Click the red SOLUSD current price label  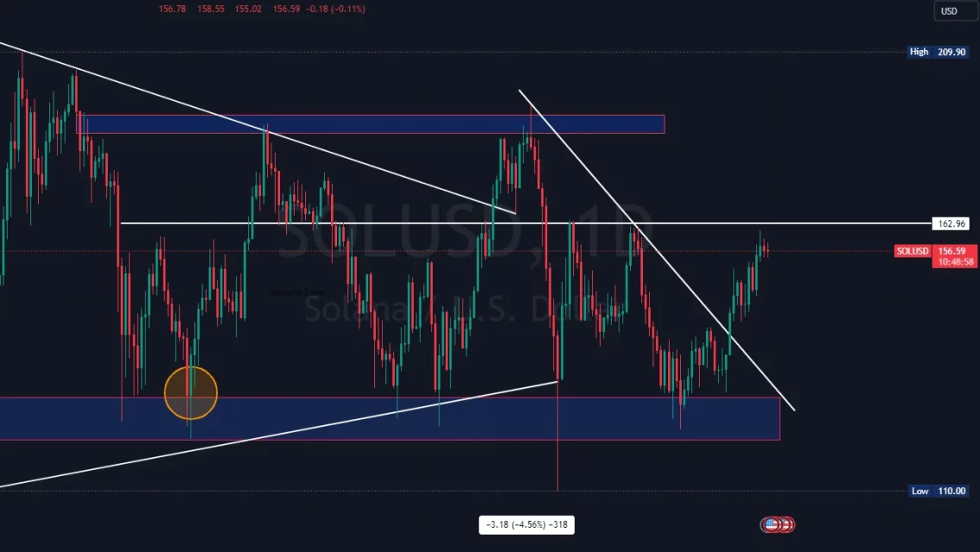pos(913,251)
